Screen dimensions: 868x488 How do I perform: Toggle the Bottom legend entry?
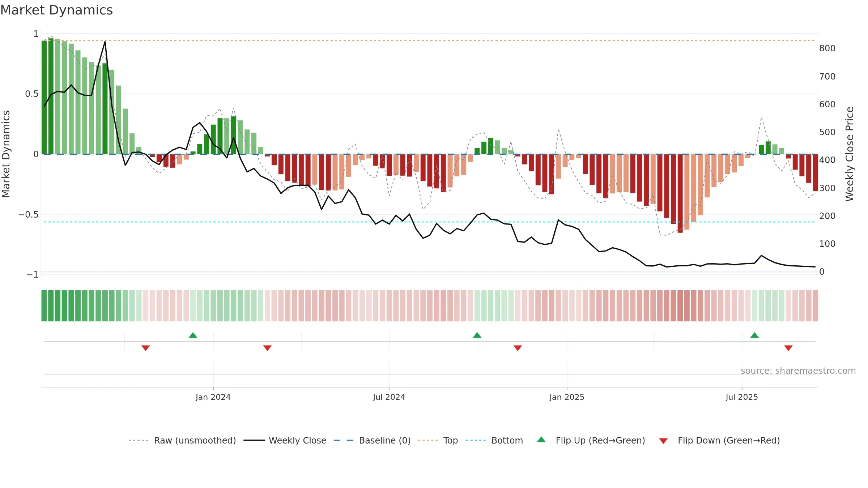(x=494, y=440)
